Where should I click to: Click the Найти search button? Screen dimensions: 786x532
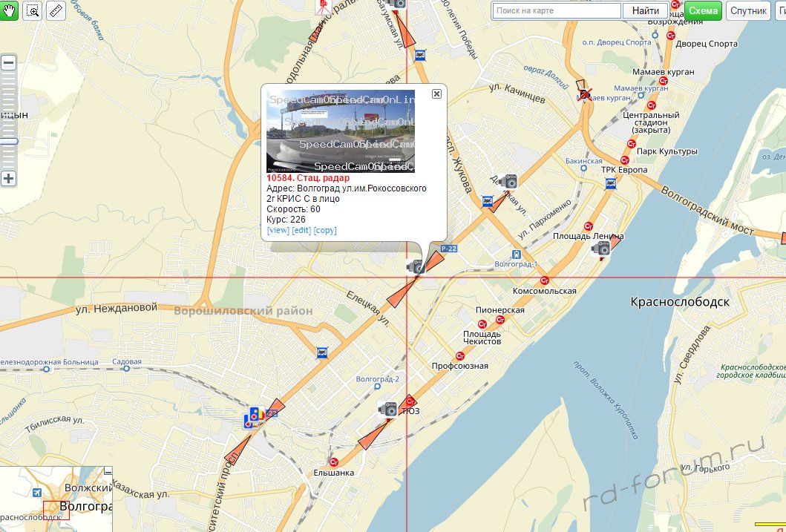pyautogui.click(x=645, y=10)
